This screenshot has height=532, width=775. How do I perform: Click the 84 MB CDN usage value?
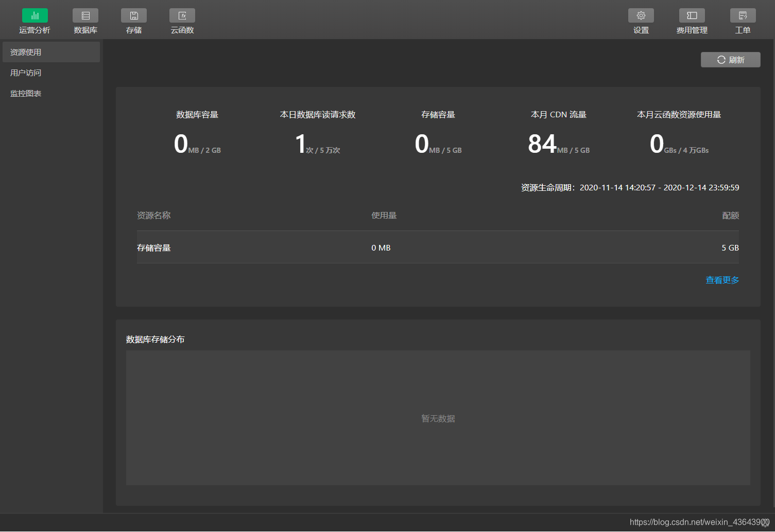pos(559,144)
